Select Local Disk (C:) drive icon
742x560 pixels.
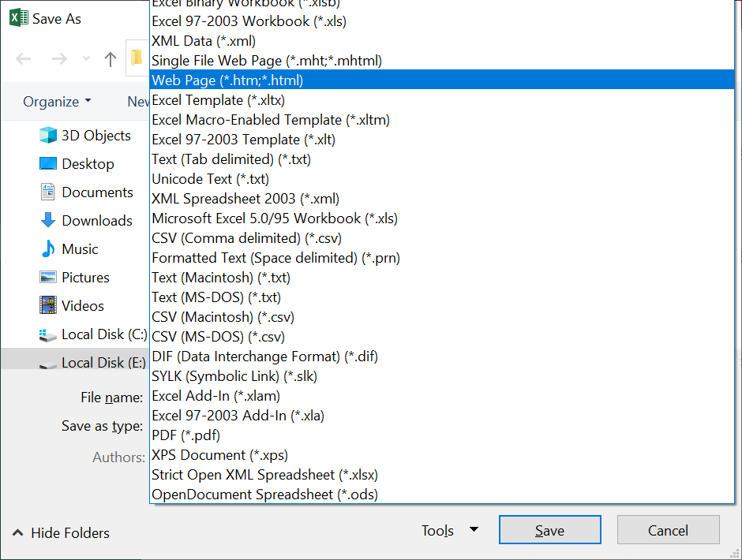pyautogui.click(x=48, y=335)
